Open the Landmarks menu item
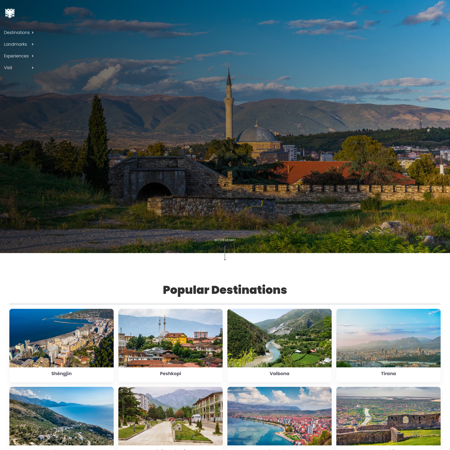450x450 pixels. pyautogui.click(x=15, y=44)
